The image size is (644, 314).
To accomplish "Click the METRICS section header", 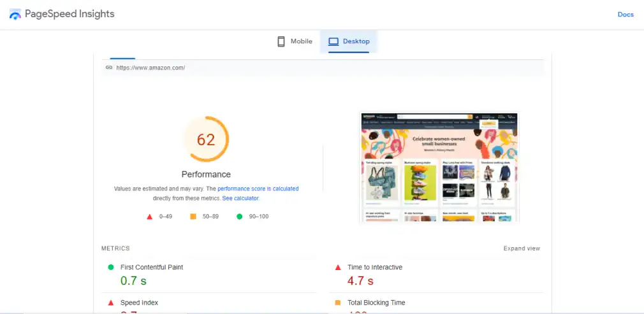I will pos(115,248).
